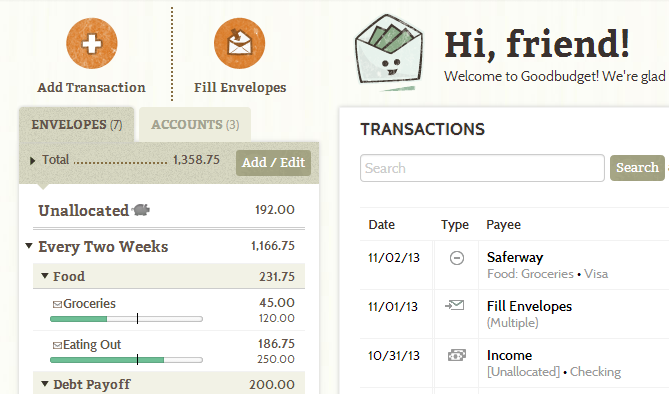The width and height of the screenshot is (669, 394).
Task: Collapse the Debt Payoff group
Action: (44, 384)
